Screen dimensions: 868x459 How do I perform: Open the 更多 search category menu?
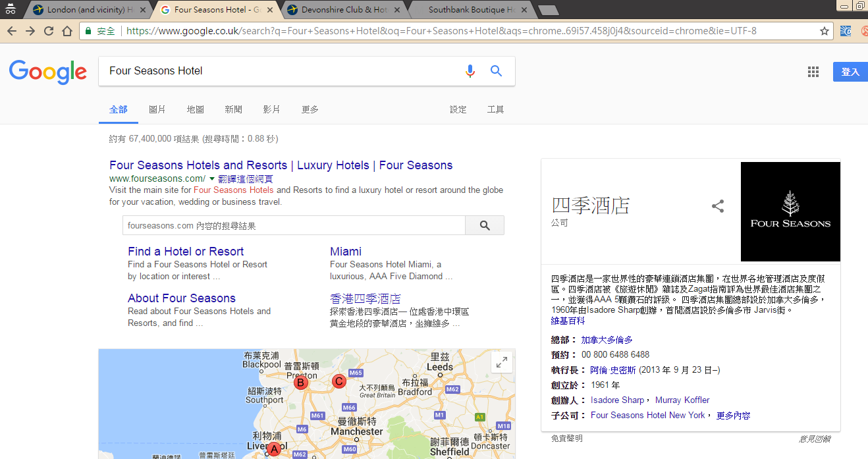coord(310,109)
